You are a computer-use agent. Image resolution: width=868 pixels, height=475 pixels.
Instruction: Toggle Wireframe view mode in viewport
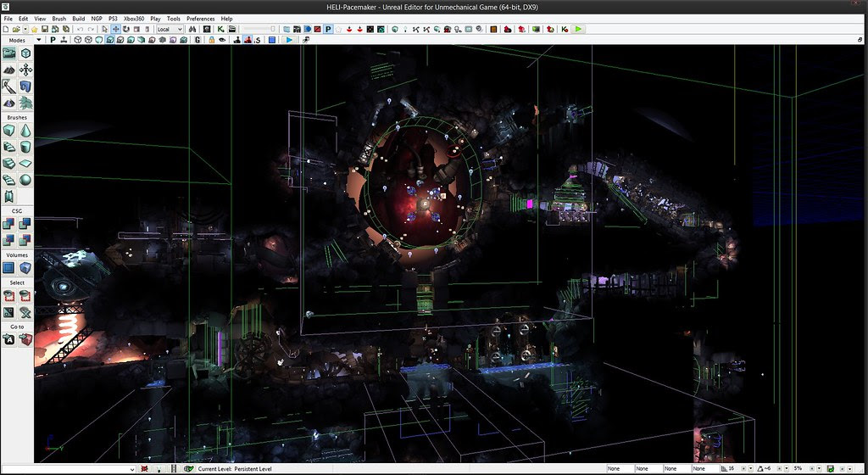point(88,40)
